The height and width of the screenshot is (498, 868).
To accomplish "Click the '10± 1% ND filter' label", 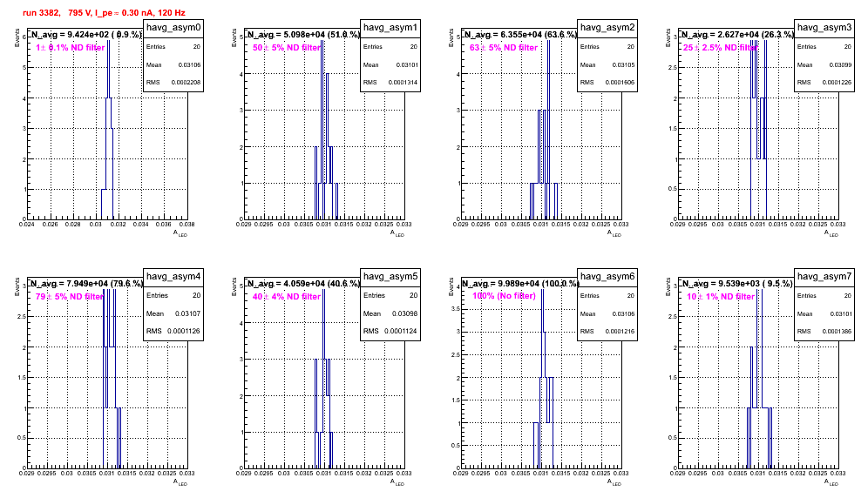I will coord(721,297).
